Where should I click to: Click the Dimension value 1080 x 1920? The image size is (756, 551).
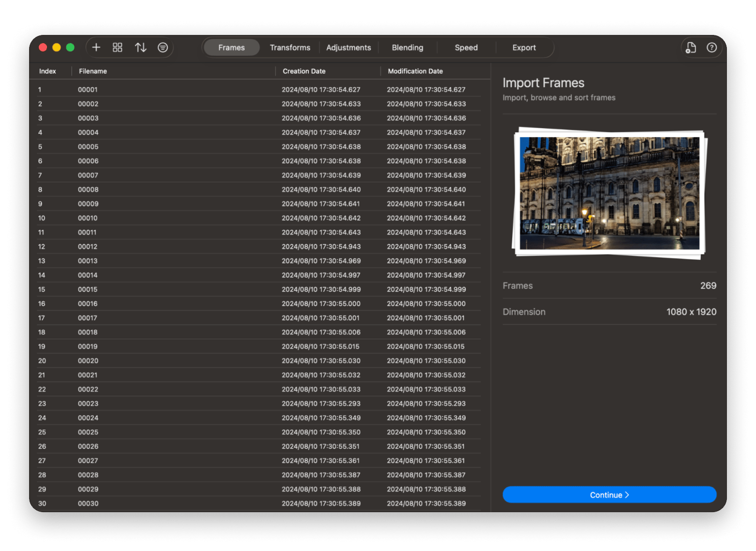(691, 312)
